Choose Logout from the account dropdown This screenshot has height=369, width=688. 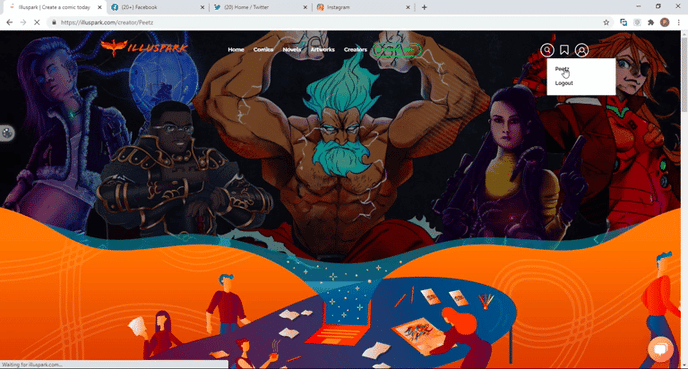click(x=564, y=83)
